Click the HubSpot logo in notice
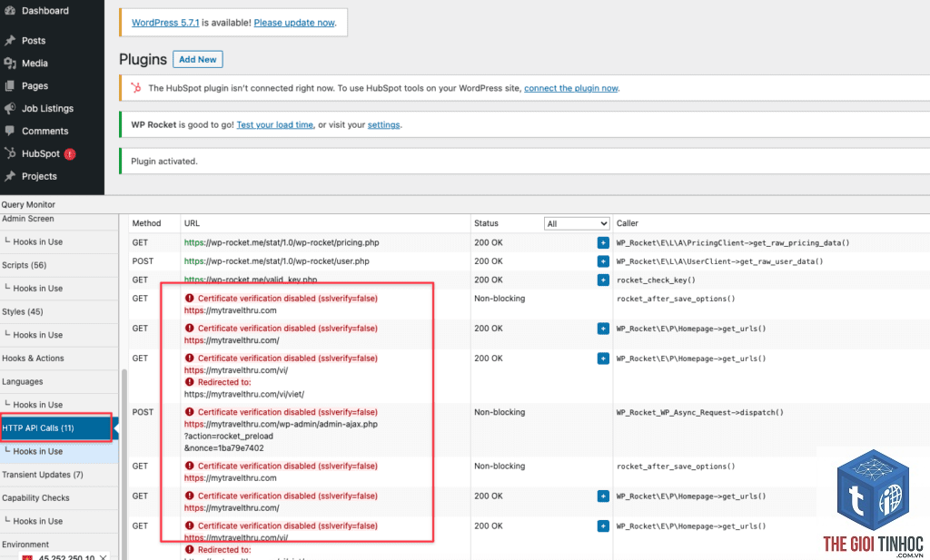The height and width of the screenshot is (560, 930). pos(136,88)
